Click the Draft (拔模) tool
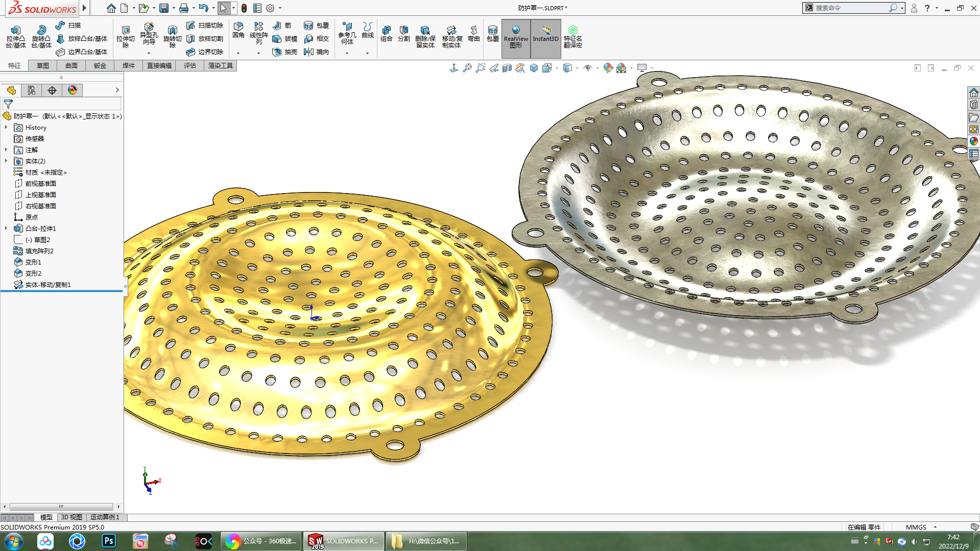 (284, 38)
